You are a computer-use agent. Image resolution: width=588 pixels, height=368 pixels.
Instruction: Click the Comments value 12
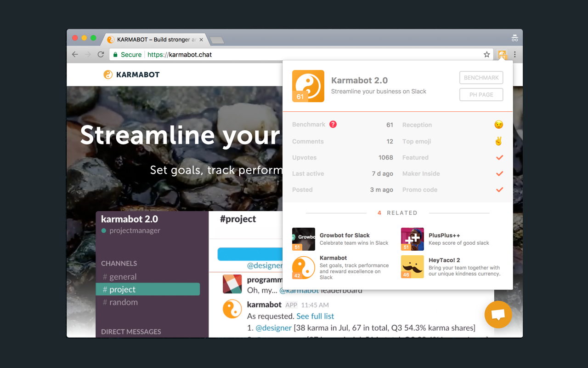point(390,141)
